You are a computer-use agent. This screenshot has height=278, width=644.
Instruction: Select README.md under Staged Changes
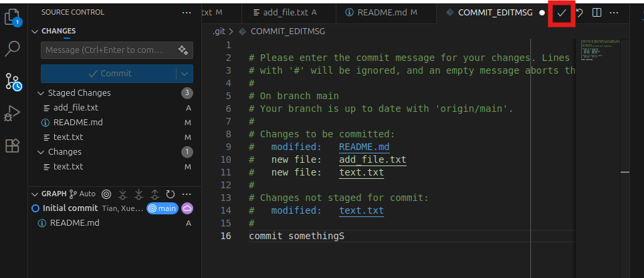(x=115, y=123)
